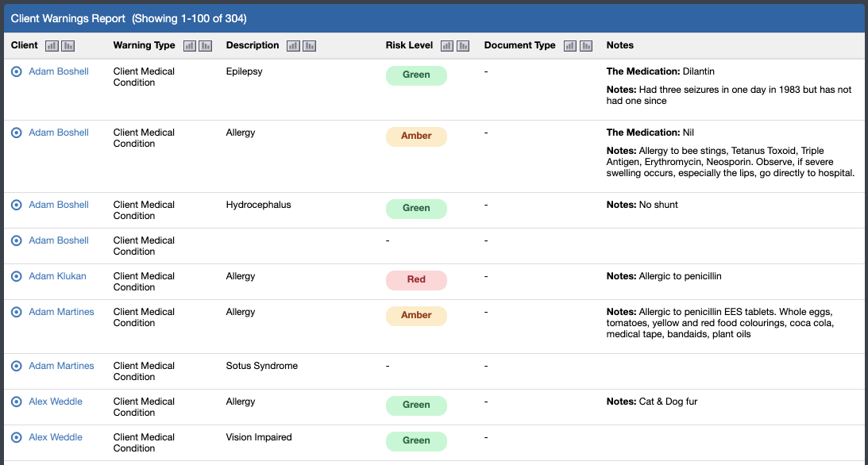This screenshot has height=465, width=868.
Task: Click the record icon beside Alex Weddle's Allergy row
Action: [x=16, y=402]
